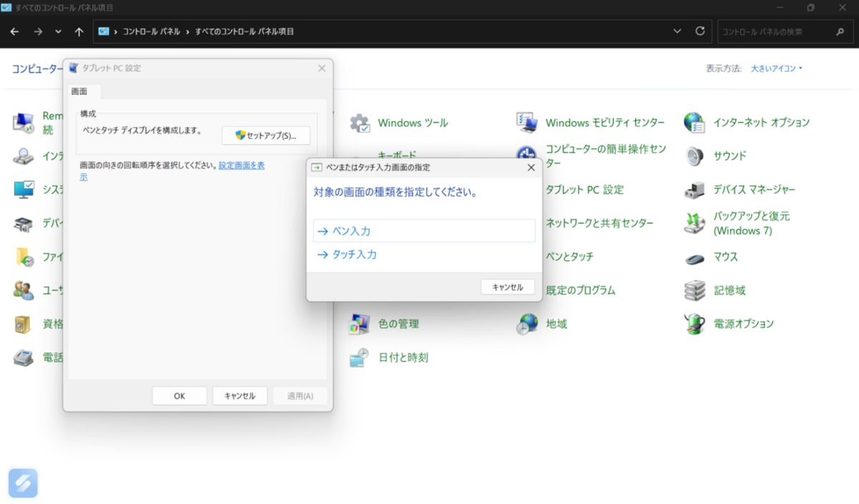Screen dimensions: 859x504
Task: Click the floating app icon at bottom-left
Action: coord(23,483)
